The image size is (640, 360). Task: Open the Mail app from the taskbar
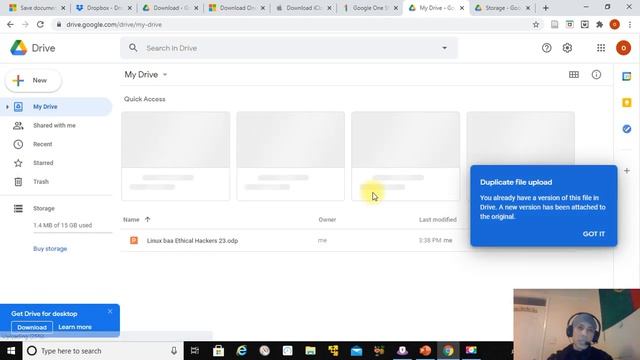356,351
